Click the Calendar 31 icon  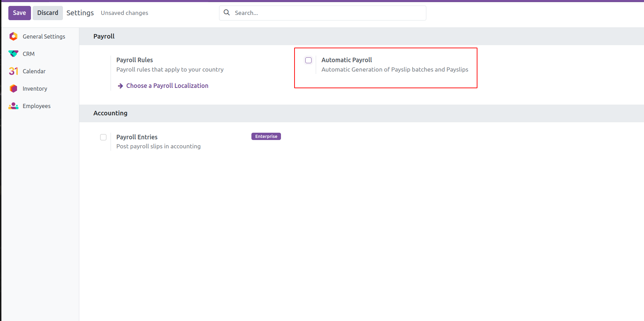pyautogui.click(x=13, y=71)
